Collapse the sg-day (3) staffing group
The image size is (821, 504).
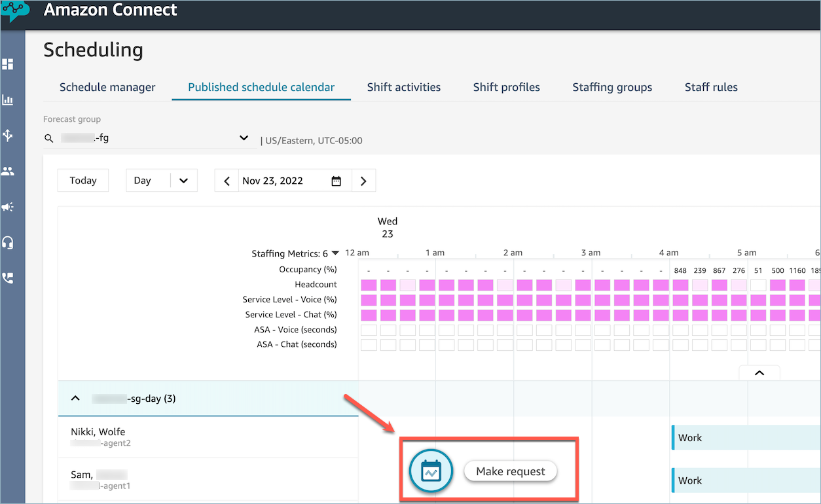coord(75,399)
